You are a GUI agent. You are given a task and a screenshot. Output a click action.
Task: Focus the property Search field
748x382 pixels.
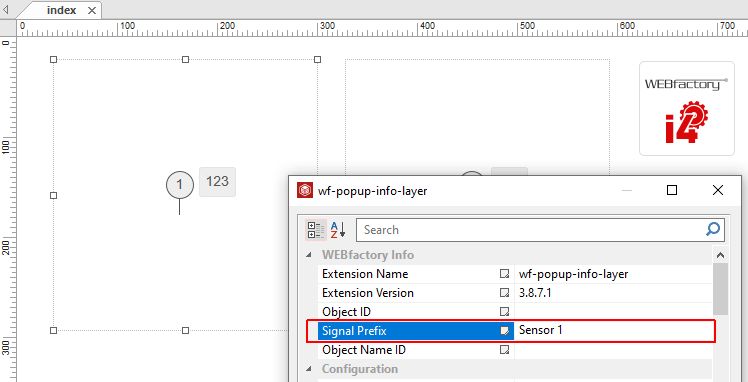click(540, 230)
